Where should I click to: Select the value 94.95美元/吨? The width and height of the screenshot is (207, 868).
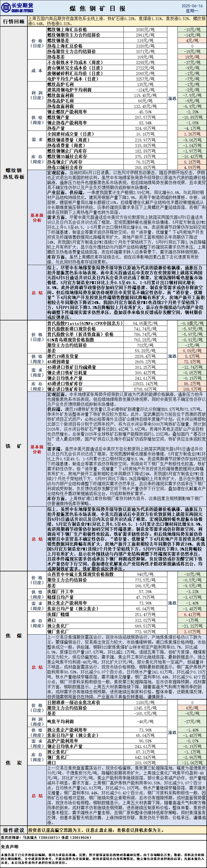[x=145, y=323]
